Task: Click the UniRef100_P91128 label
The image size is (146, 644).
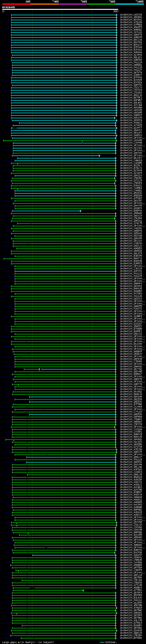Action: click(x=131, y=459)
